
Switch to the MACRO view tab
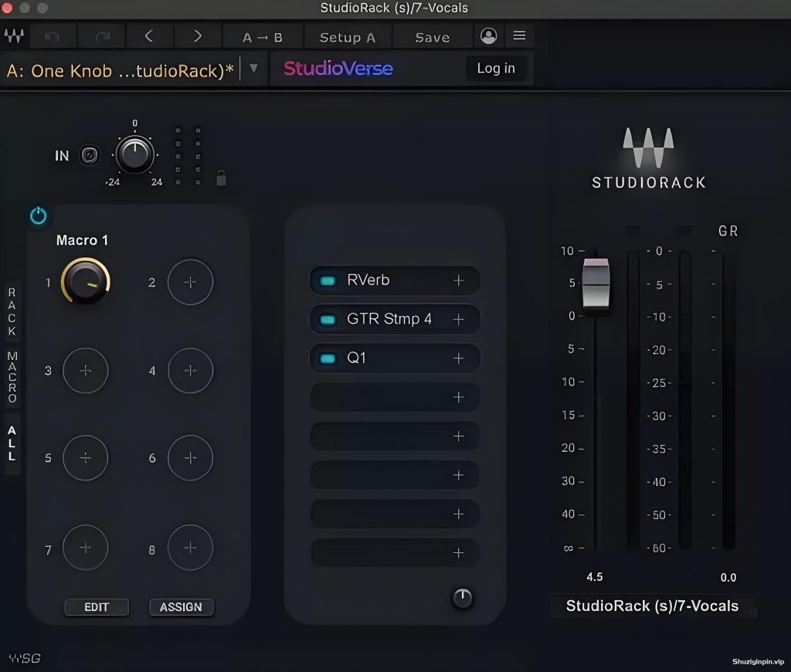click(x=12, y=377)
